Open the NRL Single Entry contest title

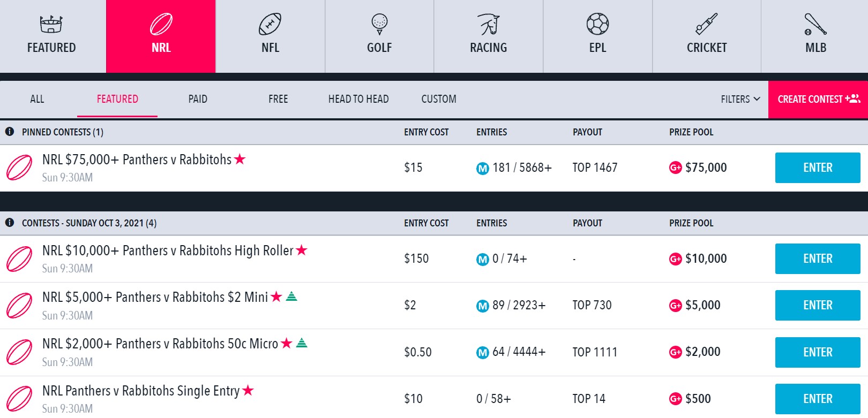point(141,391)
